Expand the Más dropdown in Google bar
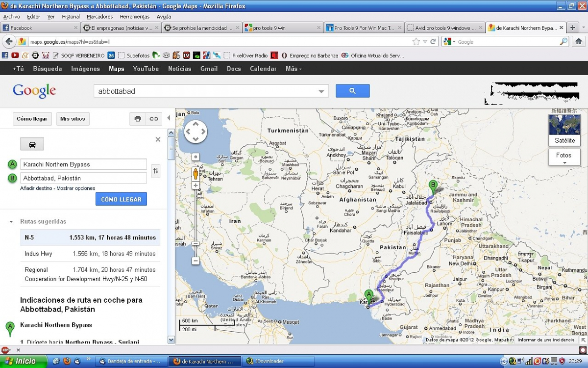 point(294,69)
